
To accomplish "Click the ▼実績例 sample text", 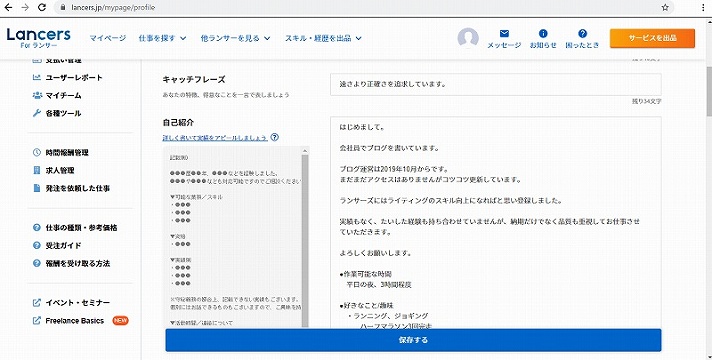I will [180, 260].
